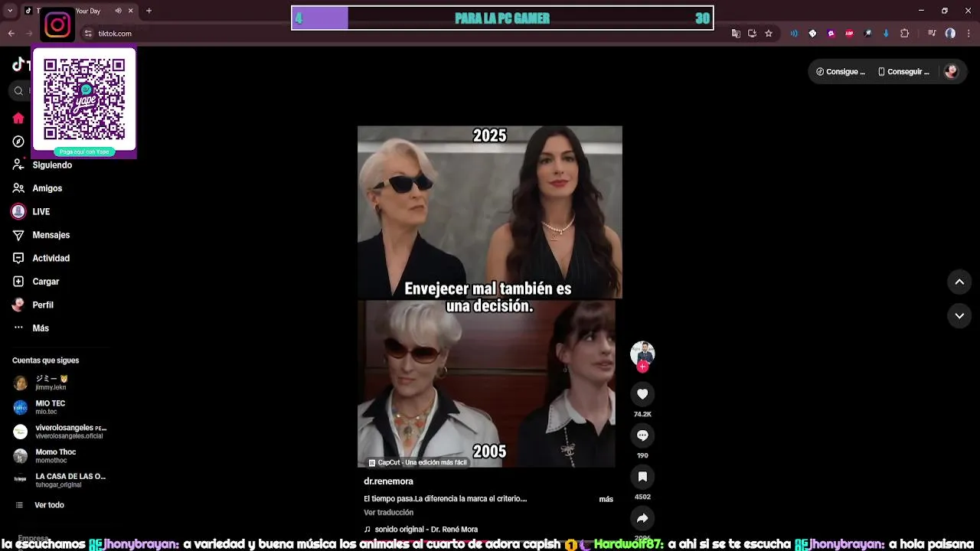Select the Consigue... coins button
Screen dimensions: 980x551
(x=841, y=72)
